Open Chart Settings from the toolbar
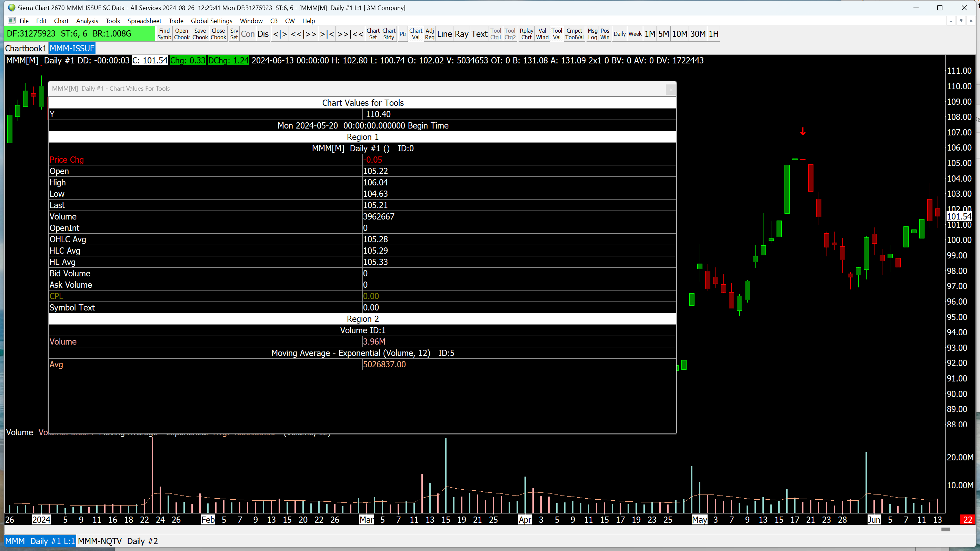 tap(373, 34)
